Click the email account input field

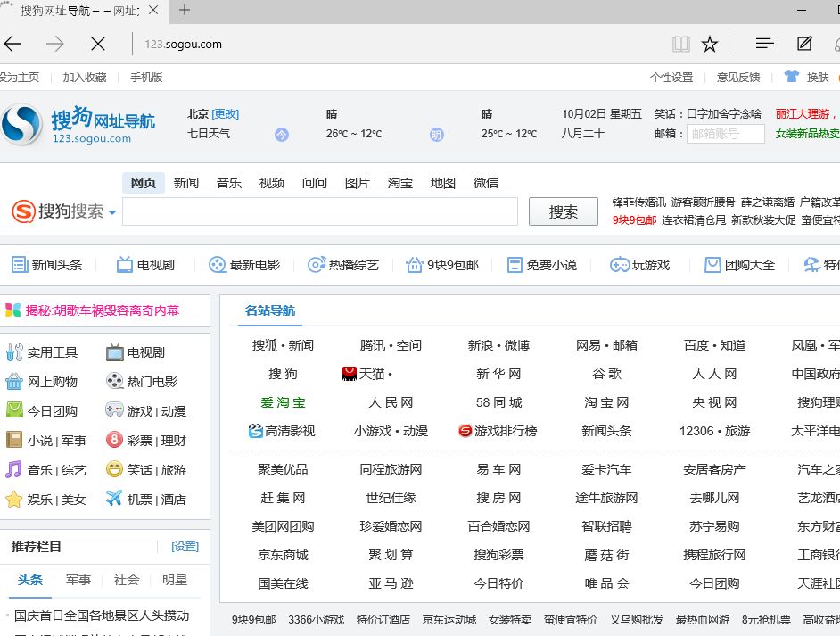[x=726, y=134]
